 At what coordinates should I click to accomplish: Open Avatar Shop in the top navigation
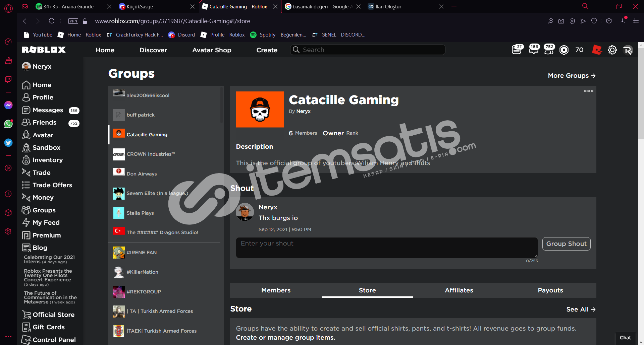212,50
